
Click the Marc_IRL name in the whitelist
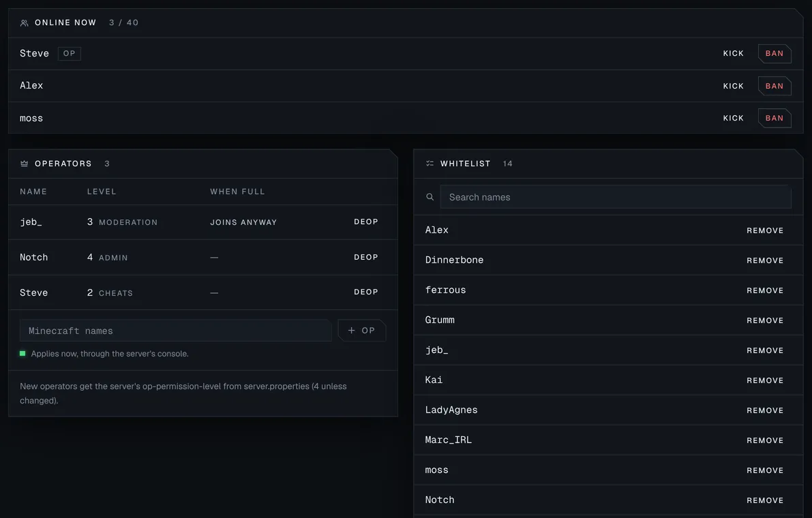tap(448, 440)
